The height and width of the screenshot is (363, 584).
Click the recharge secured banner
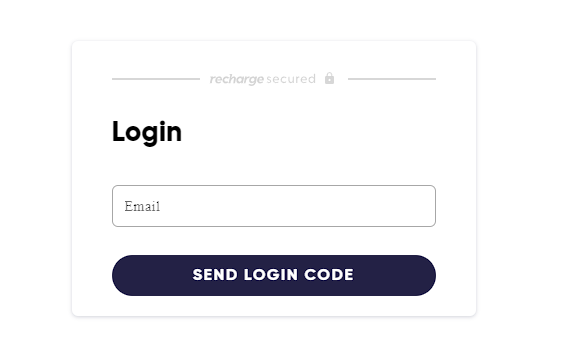tap(272, 79)
